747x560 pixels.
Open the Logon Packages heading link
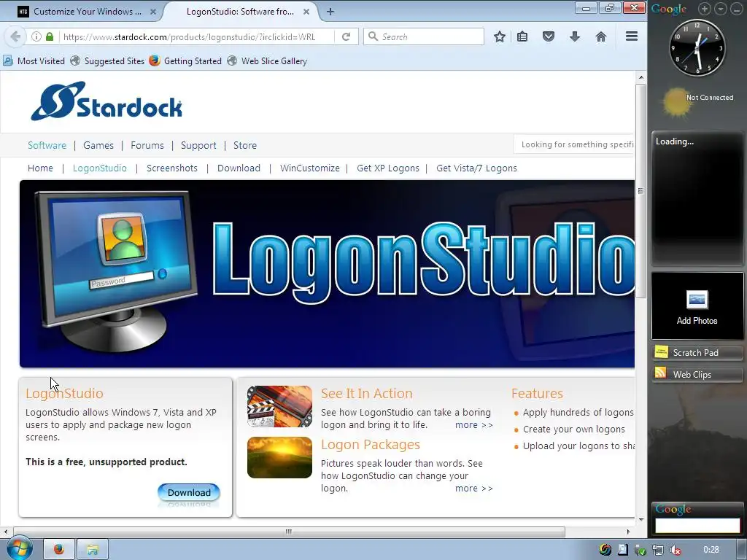point(370,444)
